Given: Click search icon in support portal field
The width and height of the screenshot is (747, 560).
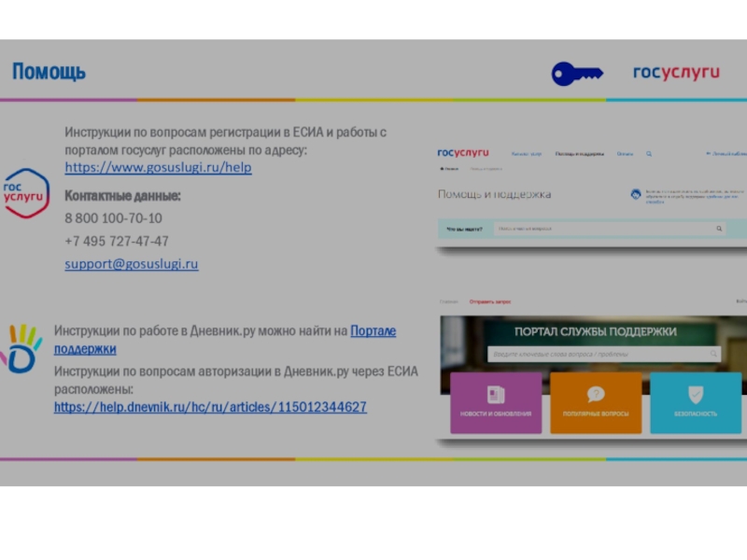Looking at the screenshot, I should (713, 354).
